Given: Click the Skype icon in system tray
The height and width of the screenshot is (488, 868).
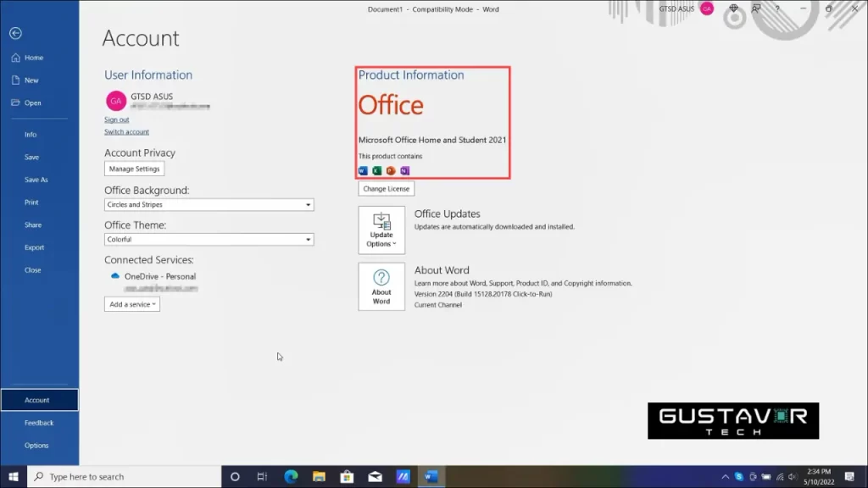Looking at the screenshot, I should [739, 477].
